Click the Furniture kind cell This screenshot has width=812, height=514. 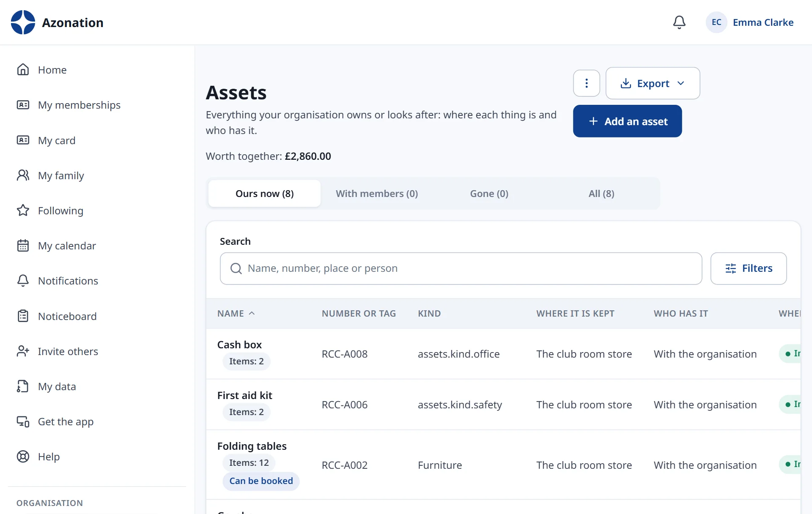pyautogui.click(x=440, y=465)
